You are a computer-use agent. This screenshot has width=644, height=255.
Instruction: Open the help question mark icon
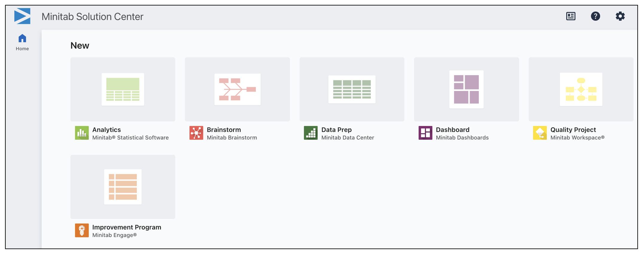point(595,16)
